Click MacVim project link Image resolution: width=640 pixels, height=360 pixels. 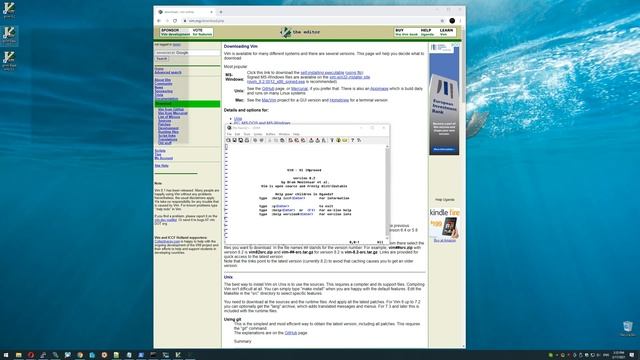click(269, 100)
